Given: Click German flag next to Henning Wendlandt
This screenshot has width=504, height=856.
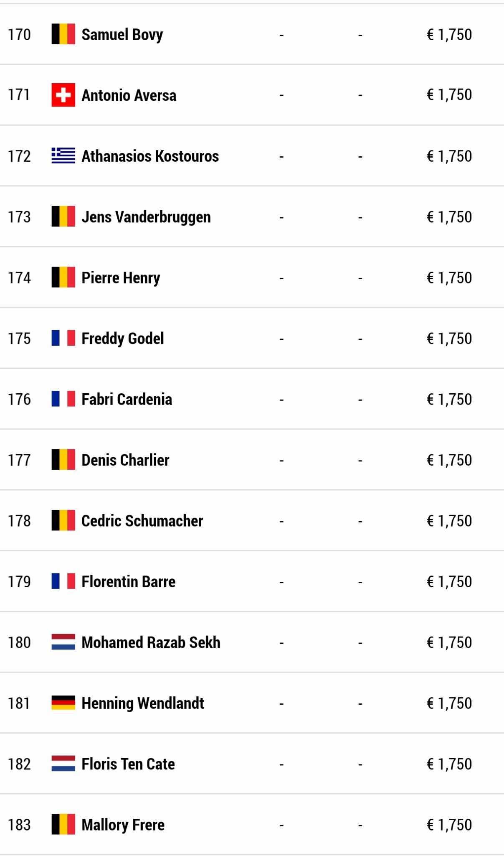Looking at the screenshot, I should [63, 703].
